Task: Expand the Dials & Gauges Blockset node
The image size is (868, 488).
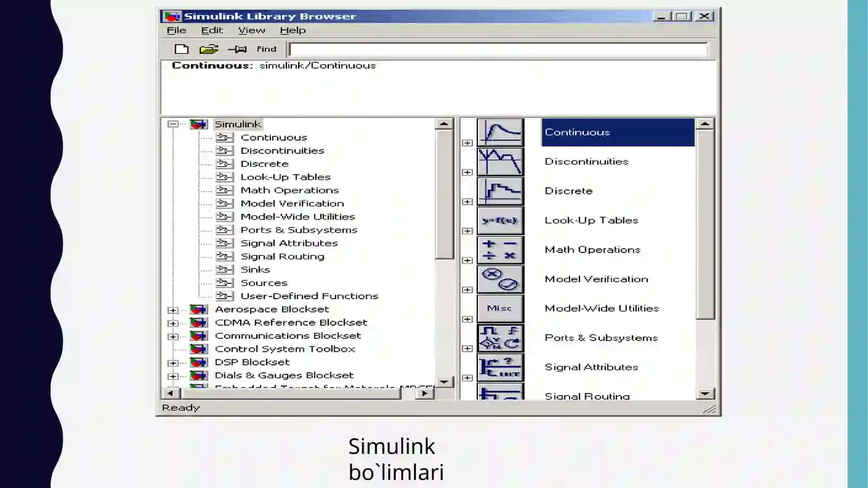Action: coord(173,376)
